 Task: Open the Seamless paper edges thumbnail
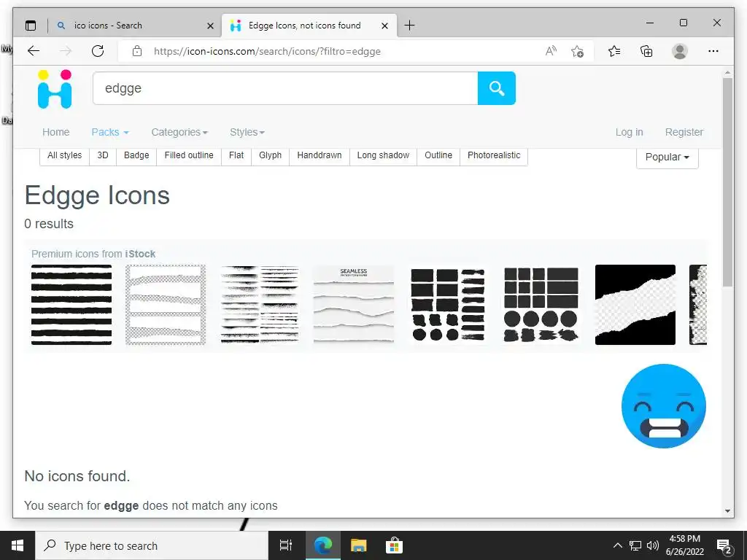tap(354, 305)
